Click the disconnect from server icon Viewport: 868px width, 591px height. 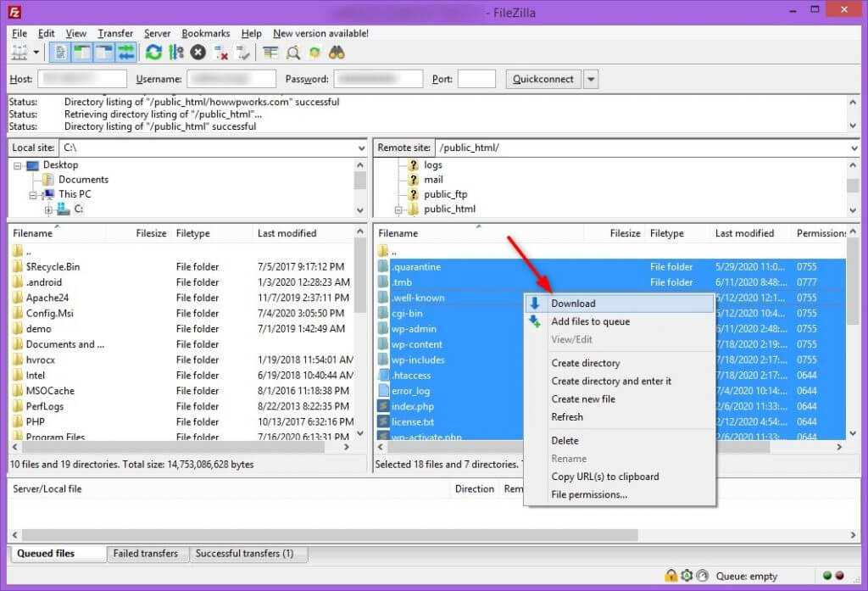[221, 53]
